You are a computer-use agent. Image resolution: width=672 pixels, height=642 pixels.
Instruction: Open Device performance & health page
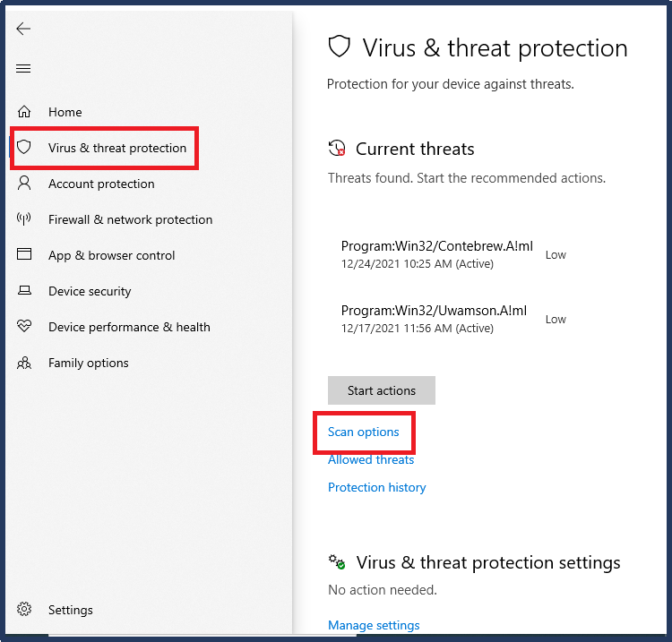point(129,327)
